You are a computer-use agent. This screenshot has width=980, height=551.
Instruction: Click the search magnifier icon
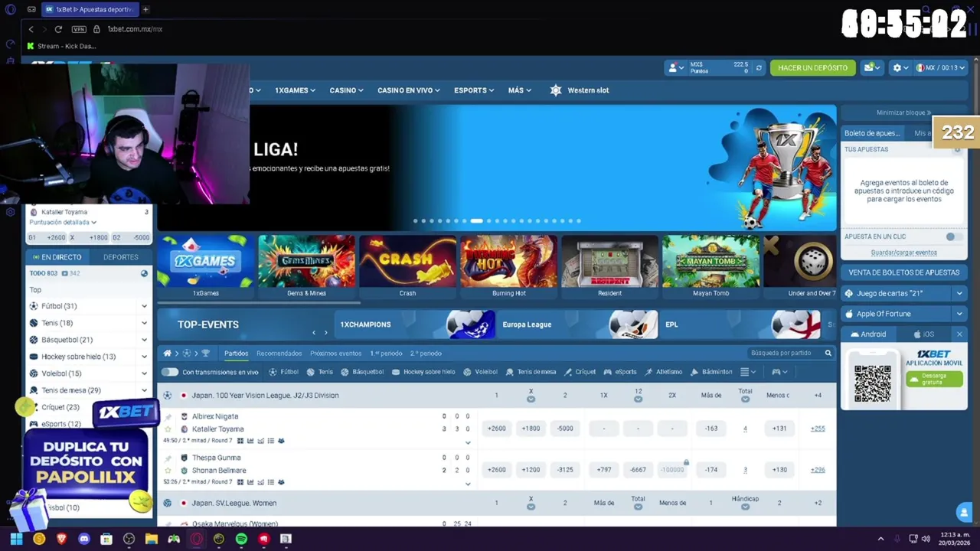828,354
